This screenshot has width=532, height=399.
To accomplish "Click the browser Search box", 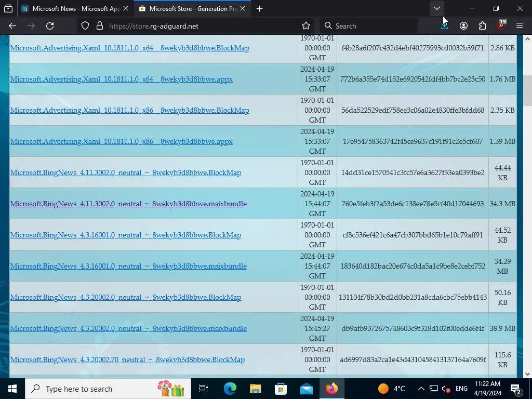I will [368, 26].
